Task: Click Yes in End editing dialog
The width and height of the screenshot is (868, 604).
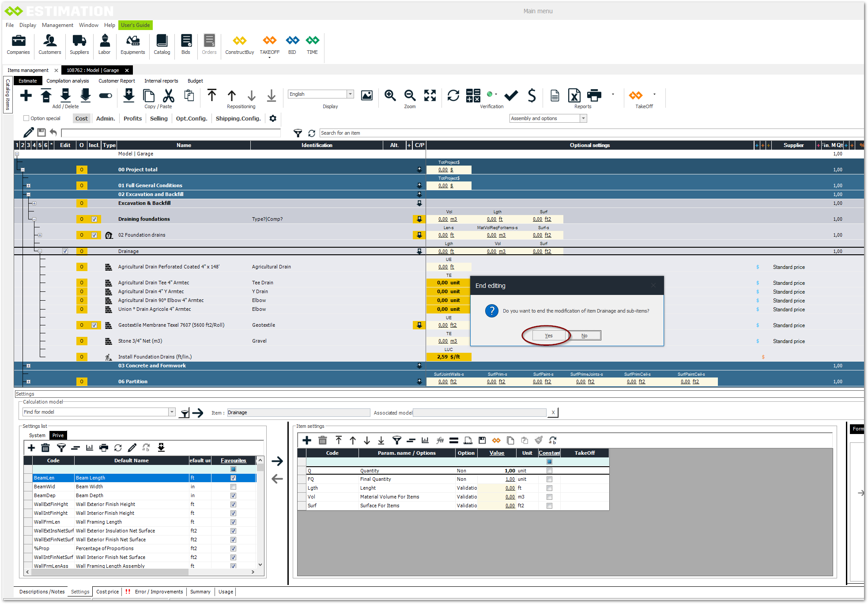Action: point(548,336)
